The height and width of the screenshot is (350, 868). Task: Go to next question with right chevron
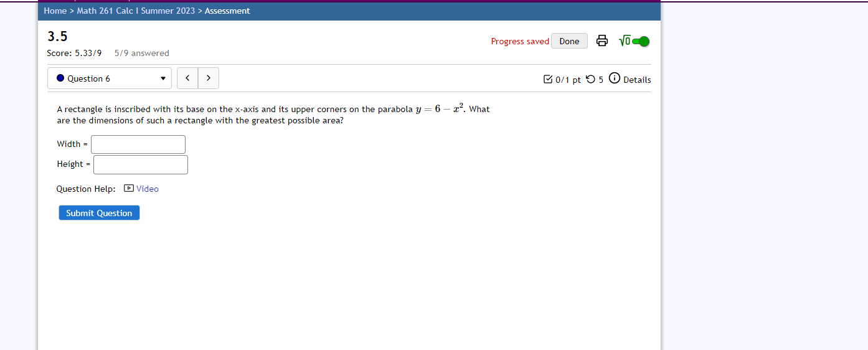pyautogui.click(x=209, y=78)
